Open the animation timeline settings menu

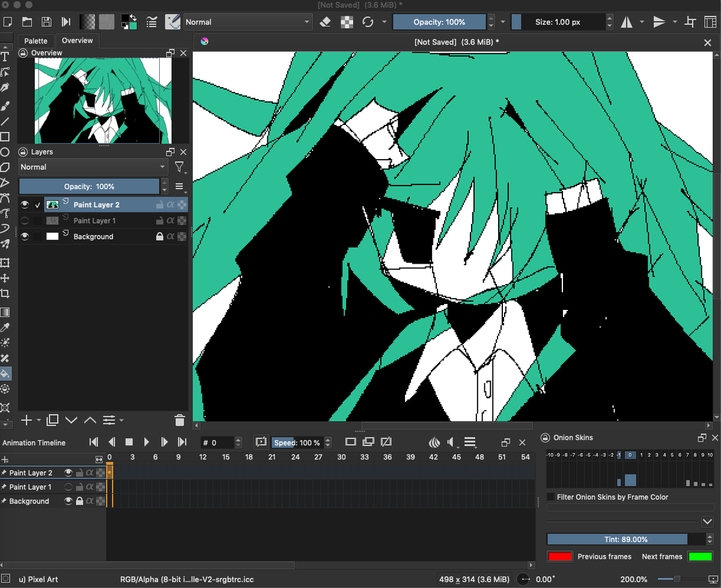(470, 443)
